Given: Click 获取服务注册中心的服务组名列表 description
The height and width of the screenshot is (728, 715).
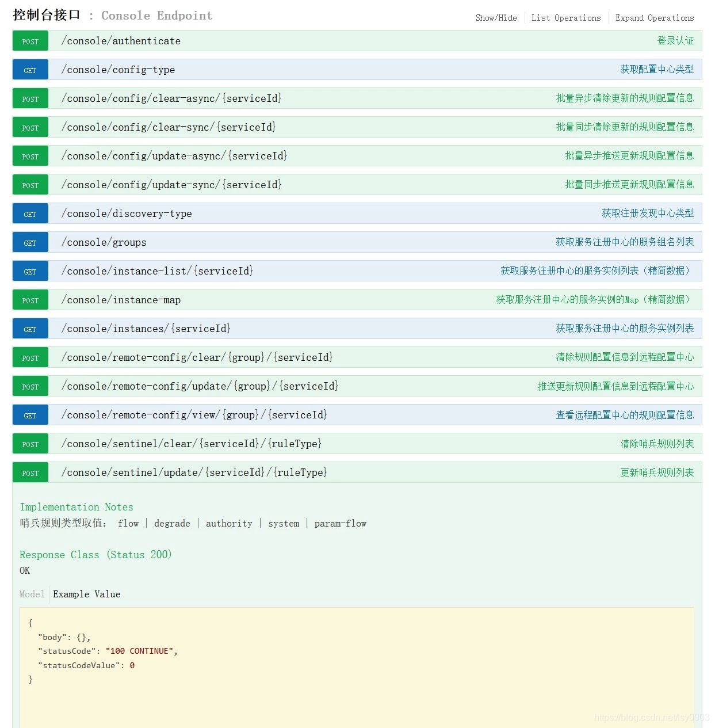Looking at the screenshot, I should [625, 242].
